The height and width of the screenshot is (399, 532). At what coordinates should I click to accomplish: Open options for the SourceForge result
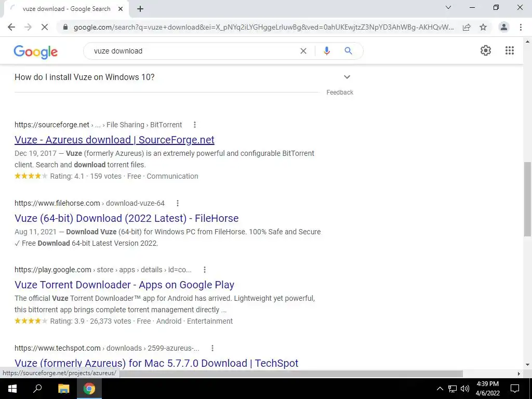click(195, 125)
